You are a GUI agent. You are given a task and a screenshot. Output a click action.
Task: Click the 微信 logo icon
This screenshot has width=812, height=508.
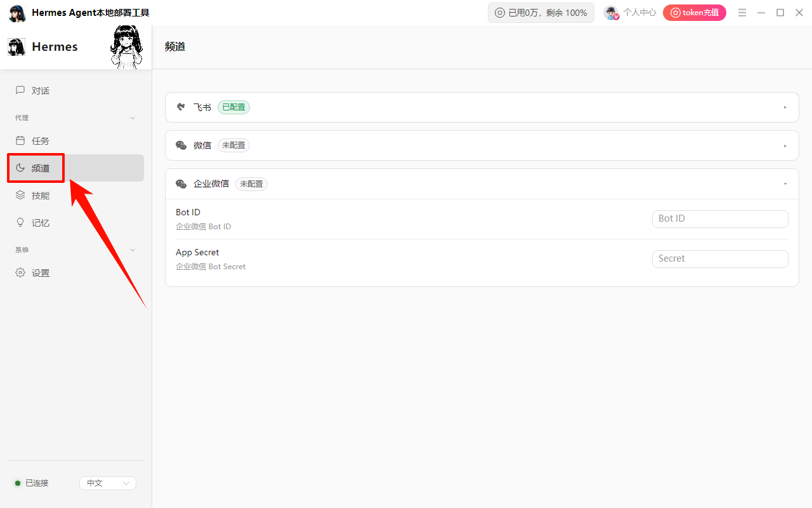(181, 145)
